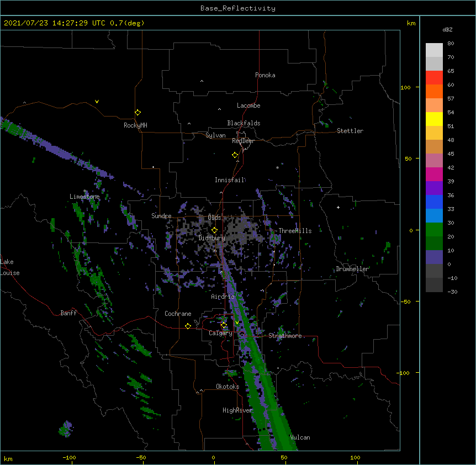This screenshot has height=465, width=476.
Task: Click the Airdrie label
Action: (x=223, y=297)
